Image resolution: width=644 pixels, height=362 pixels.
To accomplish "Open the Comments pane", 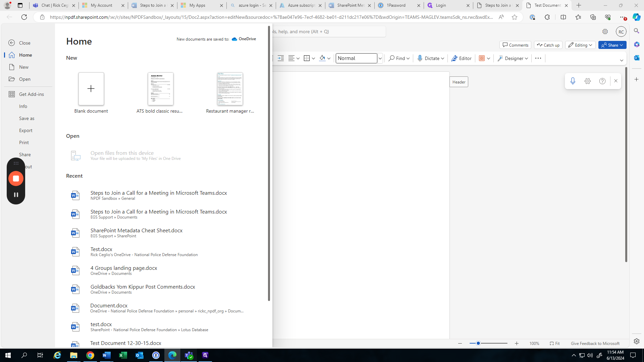I will pyautogui.click(x=515, y=45).
